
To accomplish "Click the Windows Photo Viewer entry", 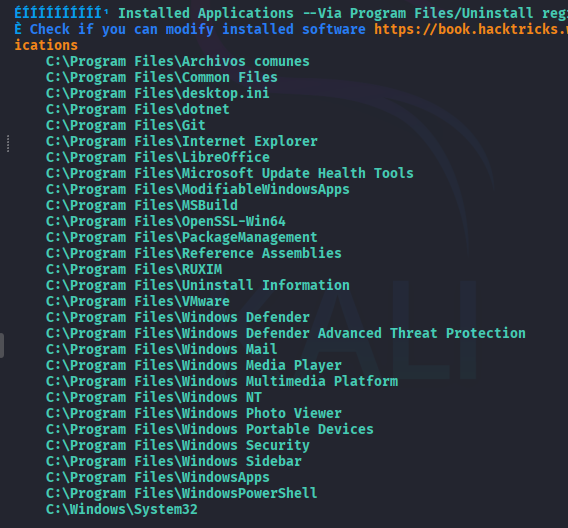I will pos(194,413).
